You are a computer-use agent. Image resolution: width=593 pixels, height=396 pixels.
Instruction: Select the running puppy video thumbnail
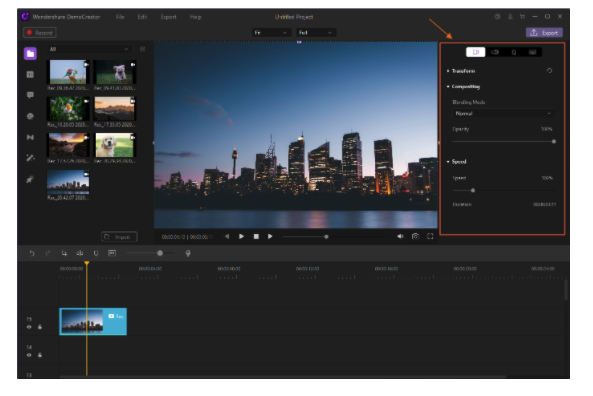115,72
